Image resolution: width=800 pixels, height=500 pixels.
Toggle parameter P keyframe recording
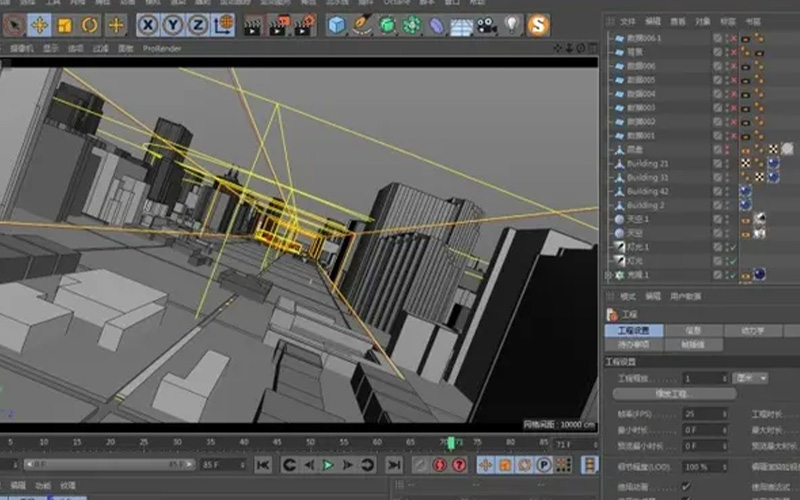[x=544, y=465]
